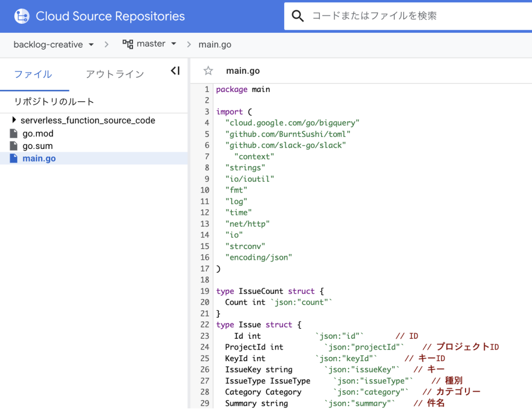This screenshot has height=411, width=532.
Task: Click main.go in the breadcrumb
Action: coord(215,45)
